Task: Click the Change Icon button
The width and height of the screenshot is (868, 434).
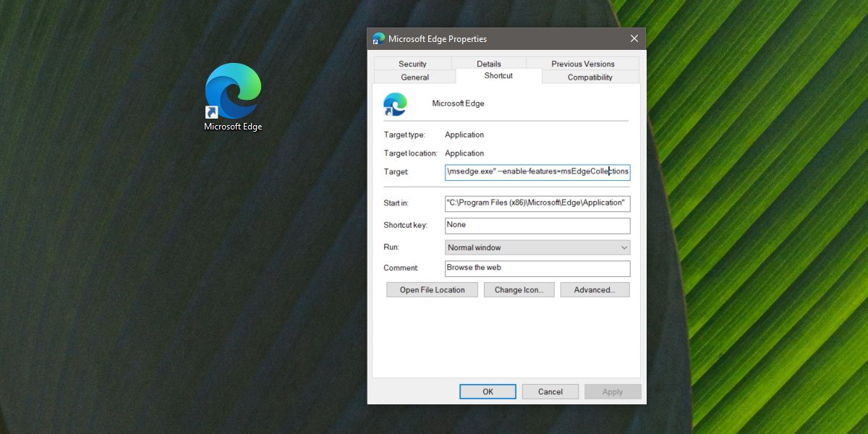Action: [x=518, y=290]
